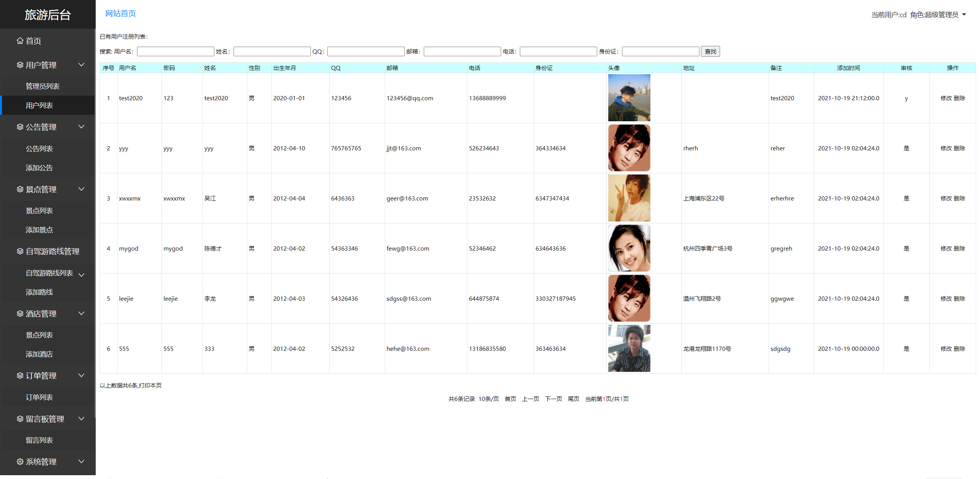
Task: Click the layers icon beside 酒店管理
Action: [x=20, y=313]
